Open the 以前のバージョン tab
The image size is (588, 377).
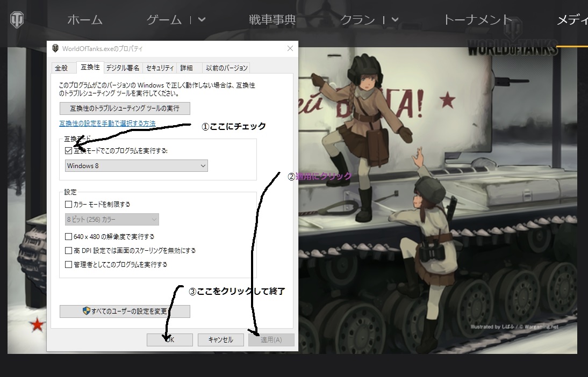[226, 68]
